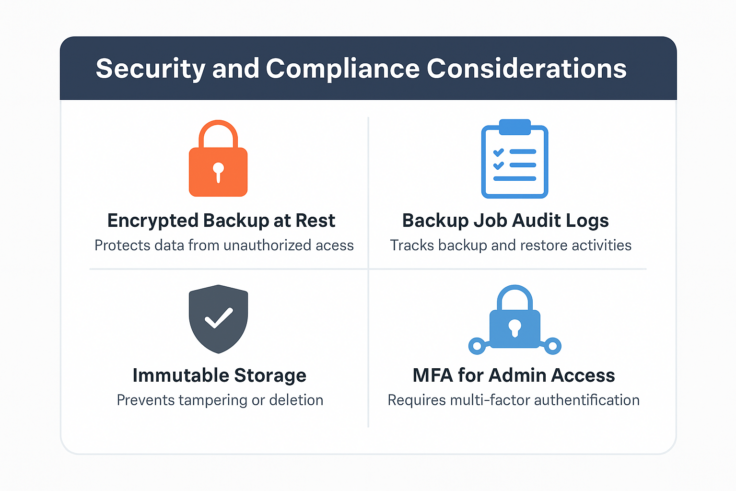736x491 pixels.
Task: Open the Backup Job Audit Logs heading
Action: [x=505, y=220]
